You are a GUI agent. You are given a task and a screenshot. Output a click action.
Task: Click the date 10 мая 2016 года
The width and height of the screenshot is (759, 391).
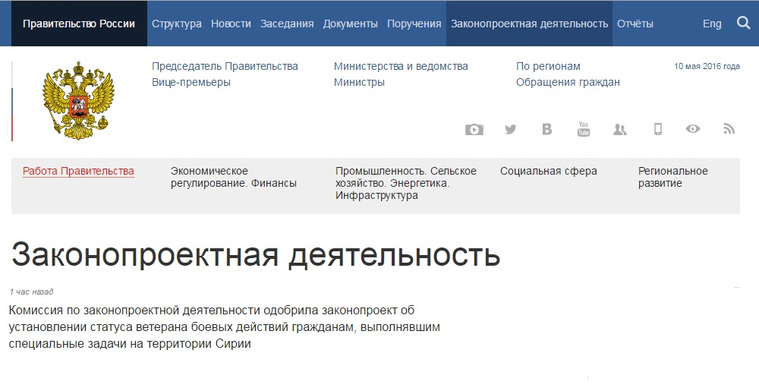coord(707,66)
